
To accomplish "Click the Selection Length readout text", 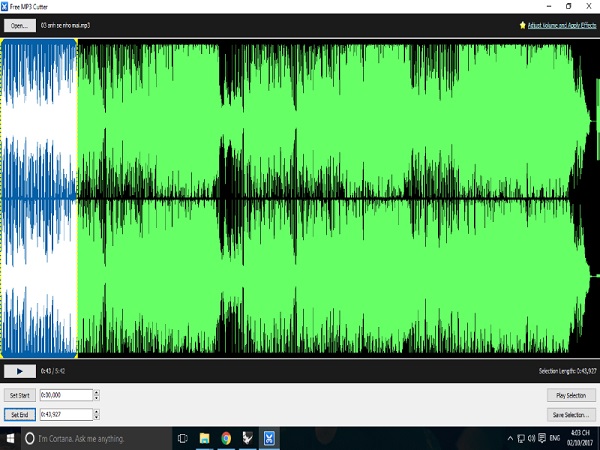I will [x=567, y=371].
